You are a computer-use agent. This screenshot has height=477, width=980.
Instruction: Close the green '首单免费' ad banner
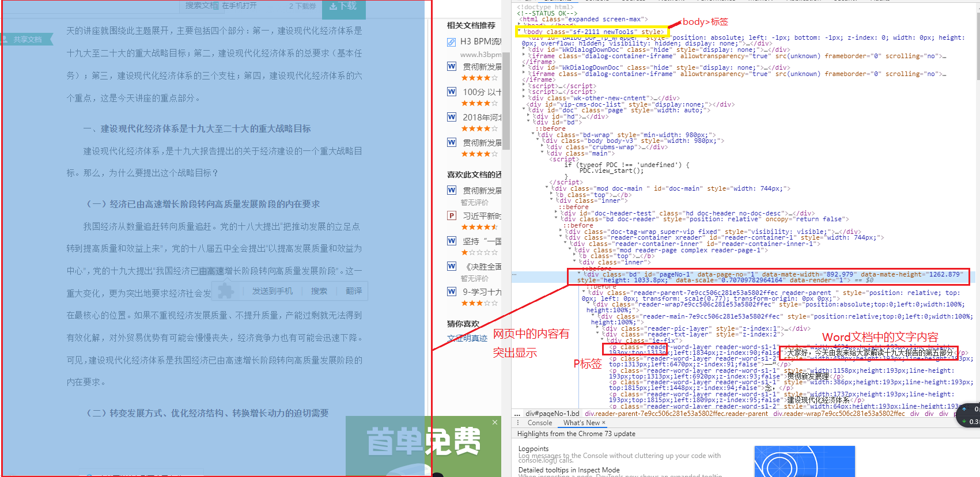[x=494, y=422]
